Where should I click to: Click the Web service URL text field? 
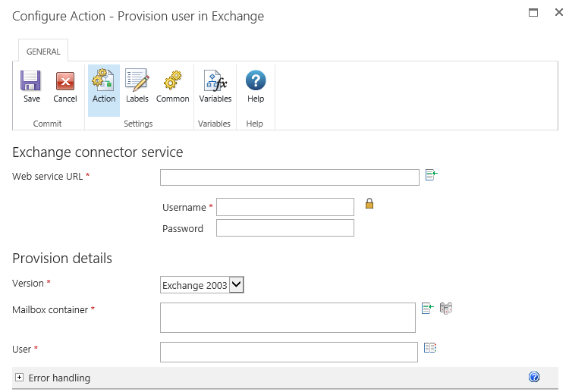coord(289,177)
